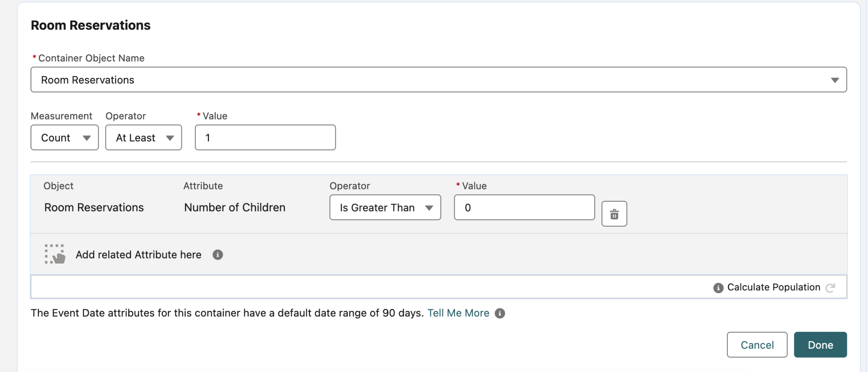Click the Add related Attribute here text
Image resolution: width=868 pixels, height=372 pixels.
[x=139, y=255]
